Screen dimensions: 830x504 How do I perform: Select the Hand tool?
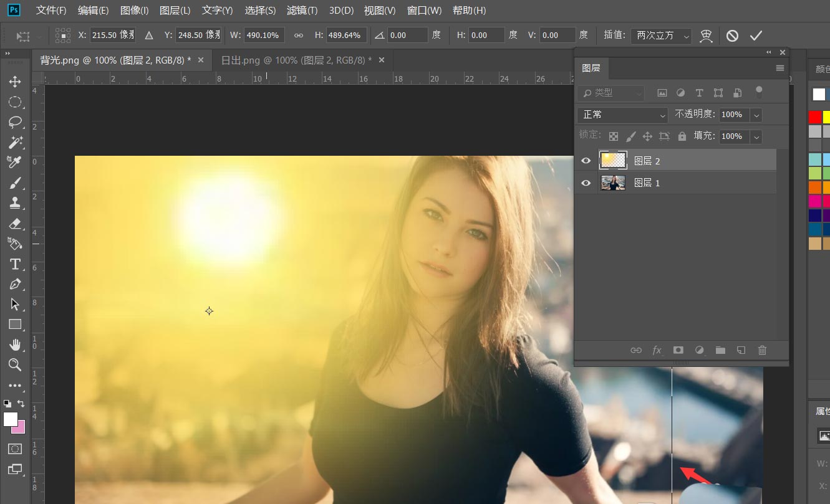pyautogui.click(x=15, y=345)
